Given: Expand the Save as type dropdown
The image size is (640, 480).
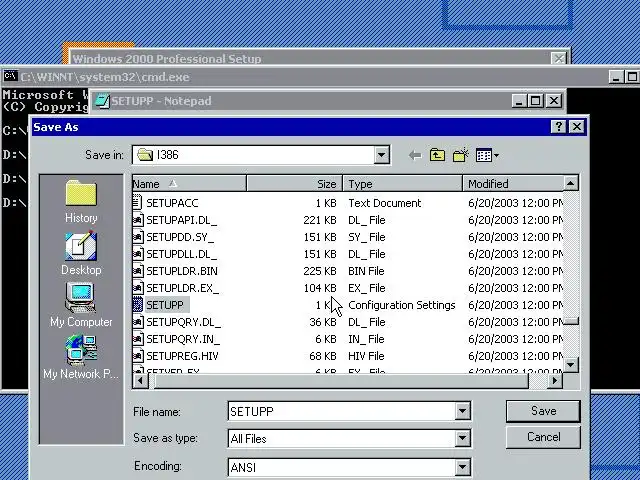Looking at the screenshot, I should (x=462, y=438).
